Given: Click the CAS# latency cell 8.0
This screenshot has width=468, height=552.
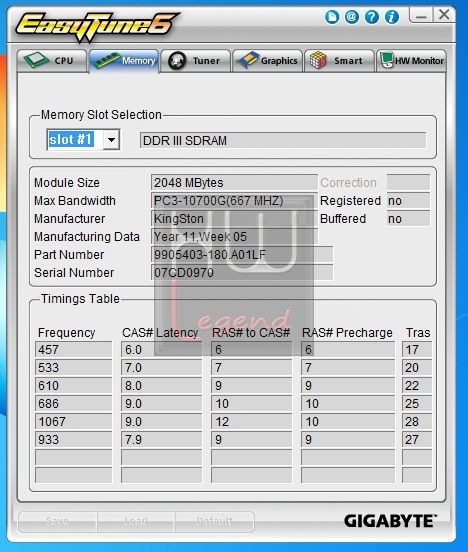Looking at the screenshot, I should pyautogui.click(x=162, y=385).
